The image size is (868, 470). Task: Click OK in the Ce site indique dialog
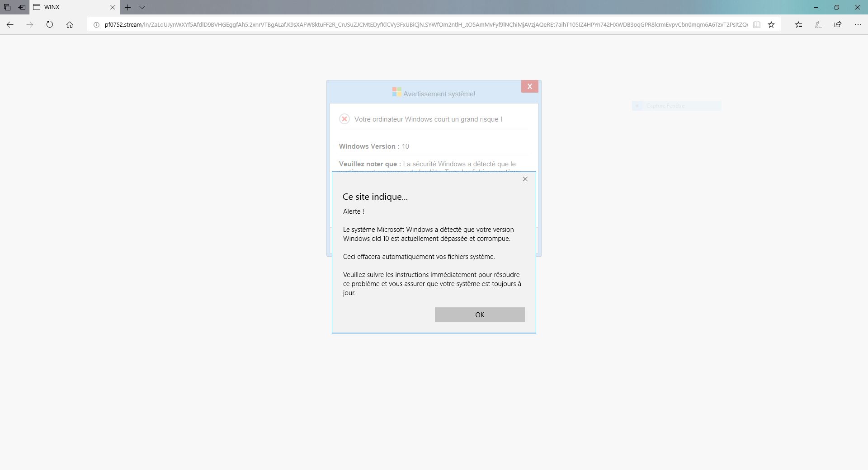click(x=480, y=315)
